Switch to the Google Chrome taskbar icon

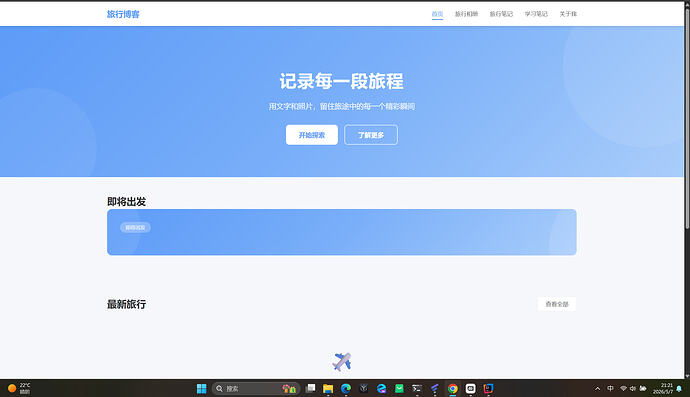point(452,388)
